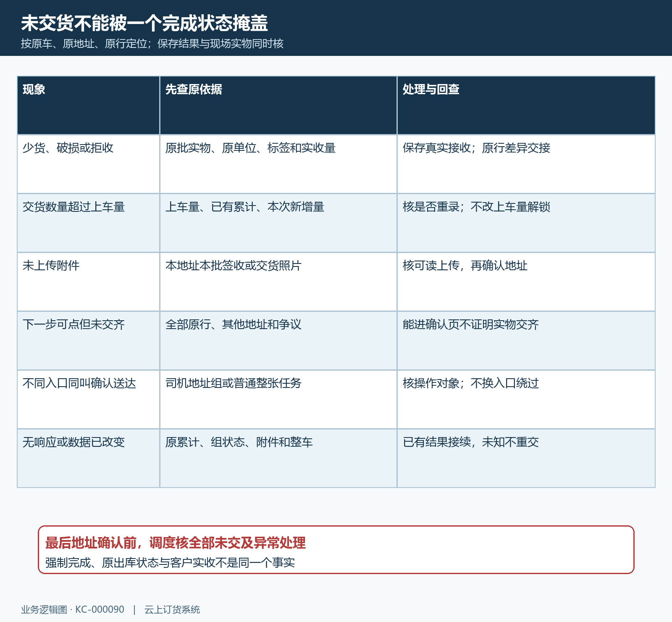The image size is (672, 622).
Task: Click the cell 交货数量超过上车量
Action: [x=88, y=223]
